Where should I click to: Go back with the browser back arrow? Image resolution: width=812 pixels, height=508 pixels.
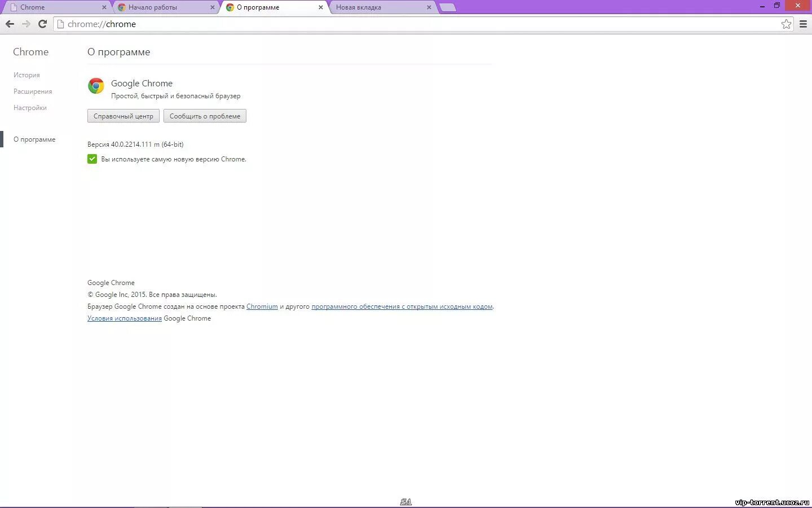point(10,24)
